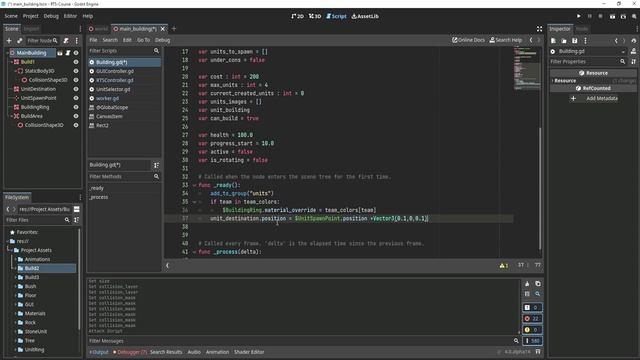
Task: Switch to AssetLib workspace
Action: pyautogui.click(x=365, y=16)
